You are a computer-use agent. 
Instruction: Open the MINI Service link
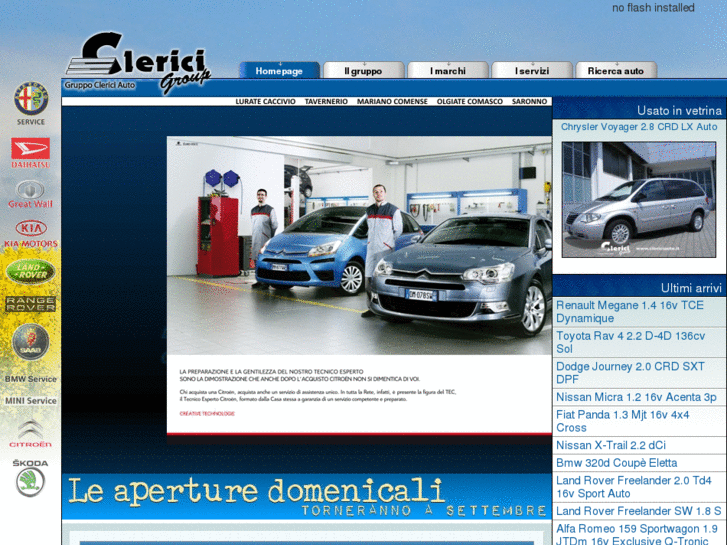pos(31,401)
